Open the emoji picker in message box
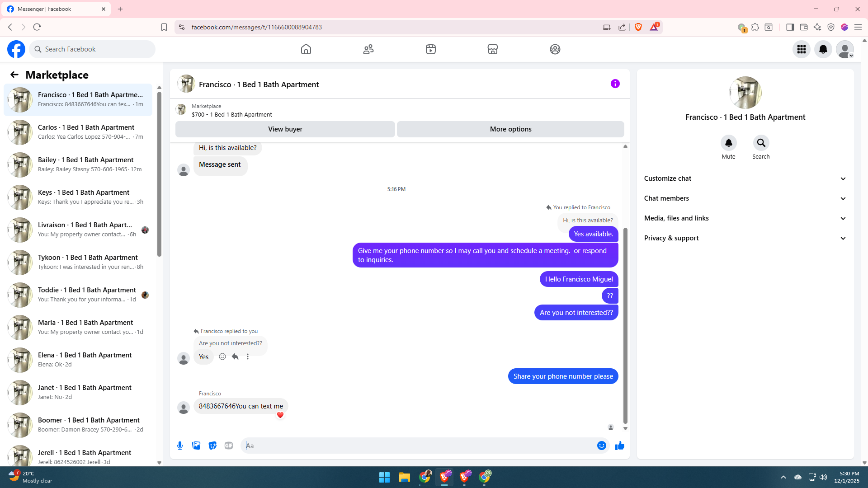 601,446
